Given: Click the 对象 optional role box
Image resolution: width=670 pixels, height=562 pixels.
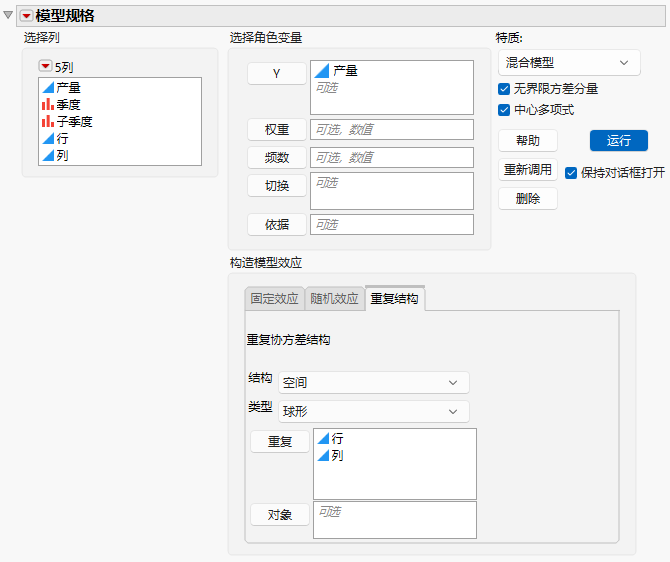Looking at the screenshot, I should [x=394, y=520].
